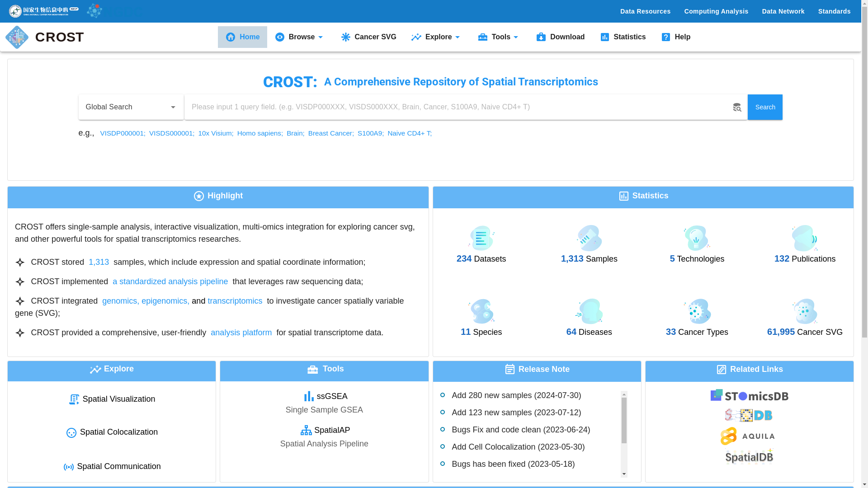Click the standardized analysis pipeline link
The height and width of the screenshot is (488, 868).
point(170,282)
